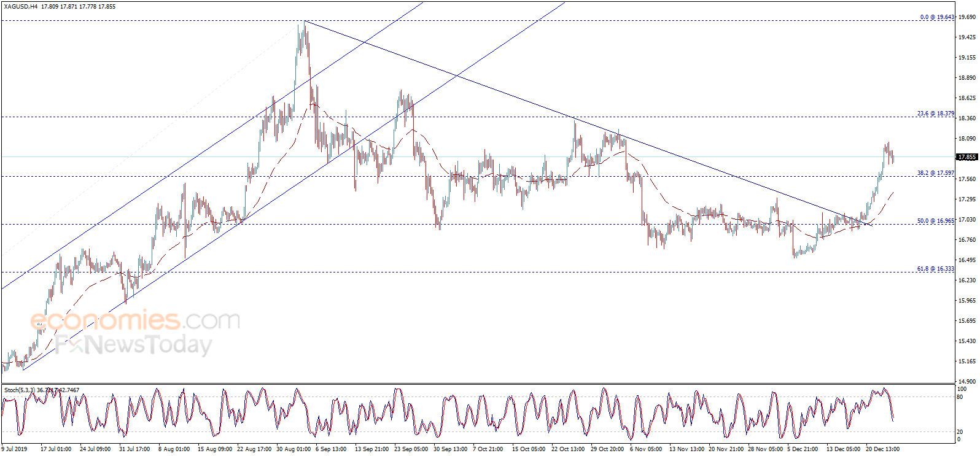The image size is (980, 456).
Task: Click the 5 Dec 21:00 time label
Action: point(803,449)
